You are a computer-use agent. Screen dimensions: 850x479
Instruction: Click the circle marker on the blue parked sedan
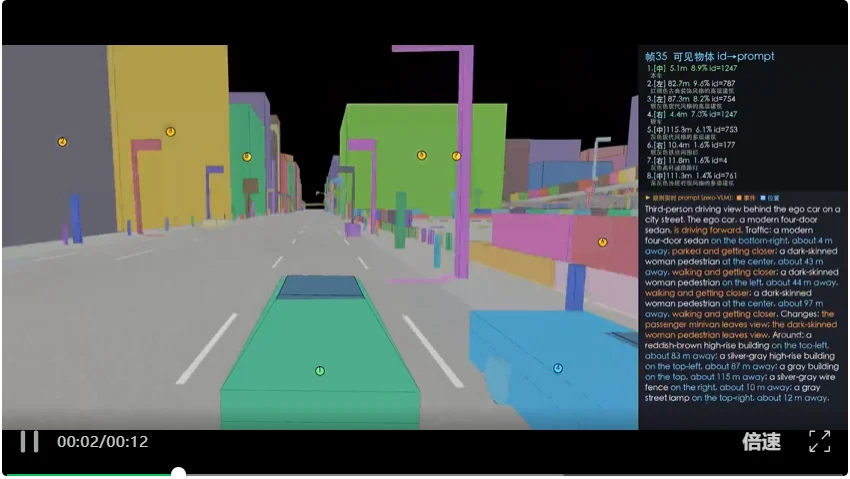click(558, 368)
